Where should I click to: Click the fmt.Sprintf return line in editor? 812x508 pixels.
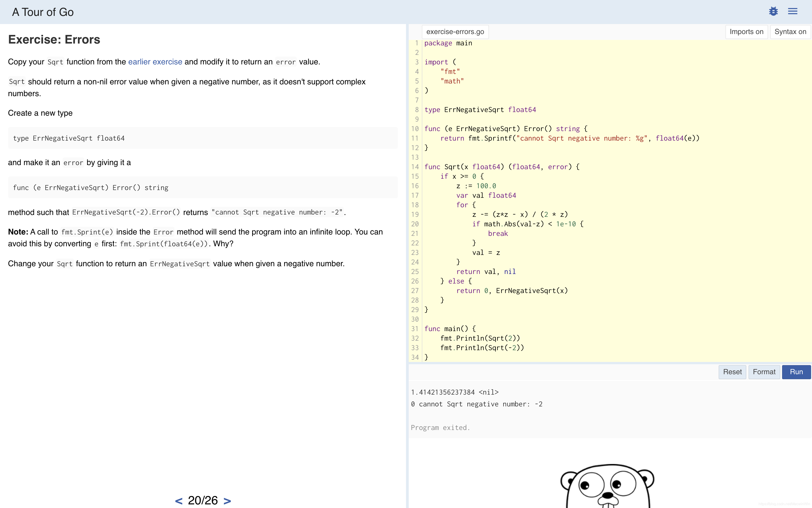[570, 138]
